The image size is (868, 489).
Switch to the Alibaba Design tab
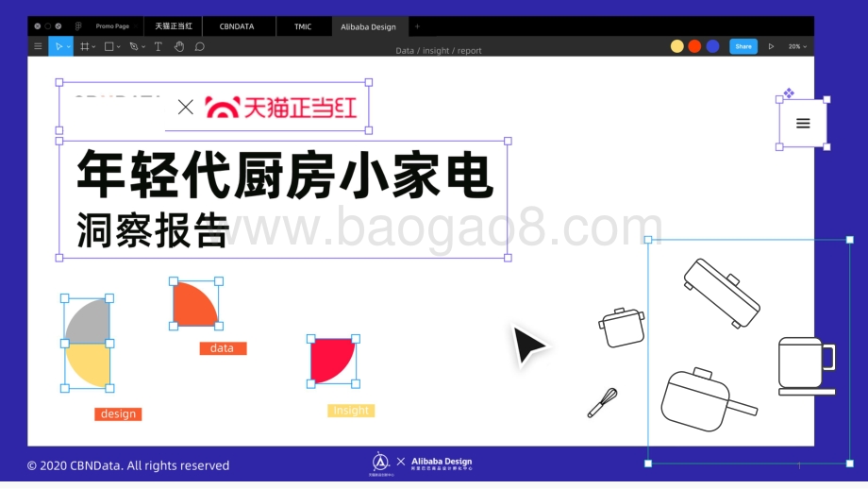click(368, 26)
